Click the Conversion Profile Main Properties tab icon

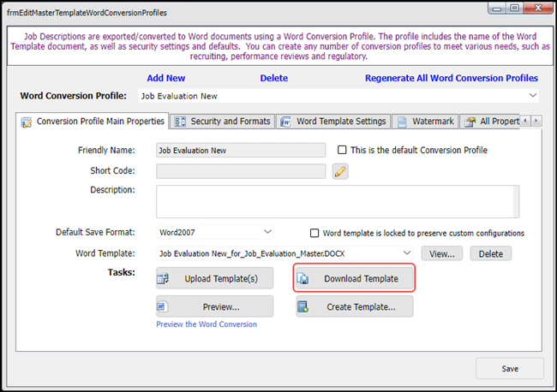click(27, 122)
